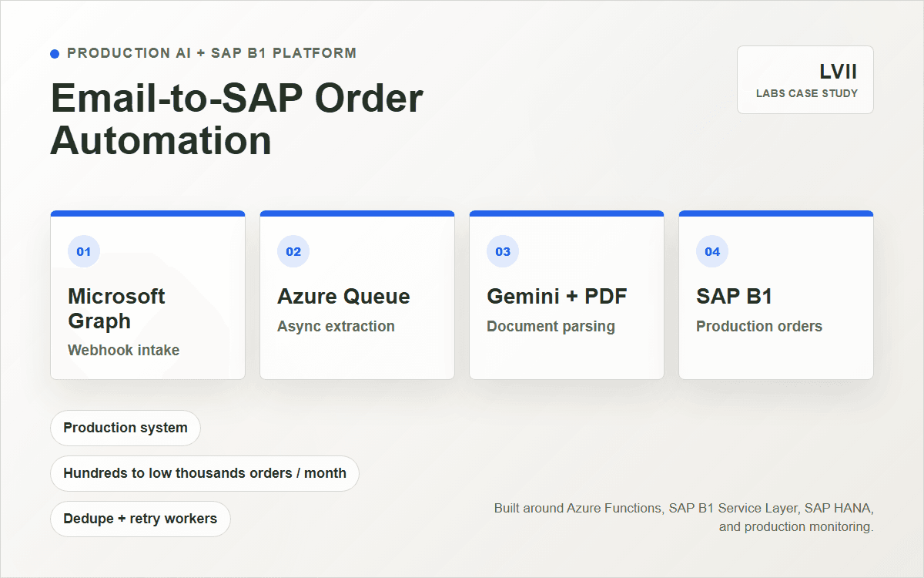Click the Production orders subtitle

(759, 326)
